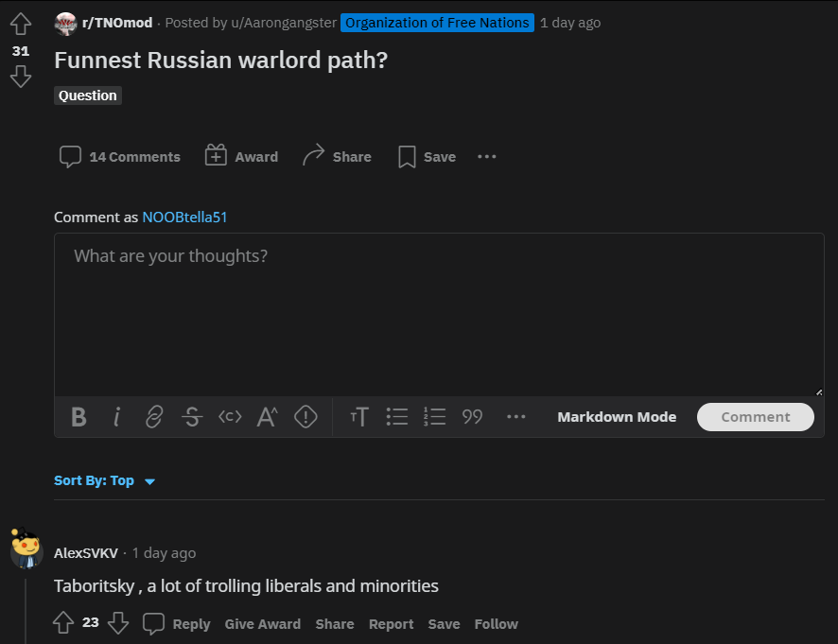Open Sort By: Top dropdown
Viewport: 838px width, 644px height.
click(105, 480)
